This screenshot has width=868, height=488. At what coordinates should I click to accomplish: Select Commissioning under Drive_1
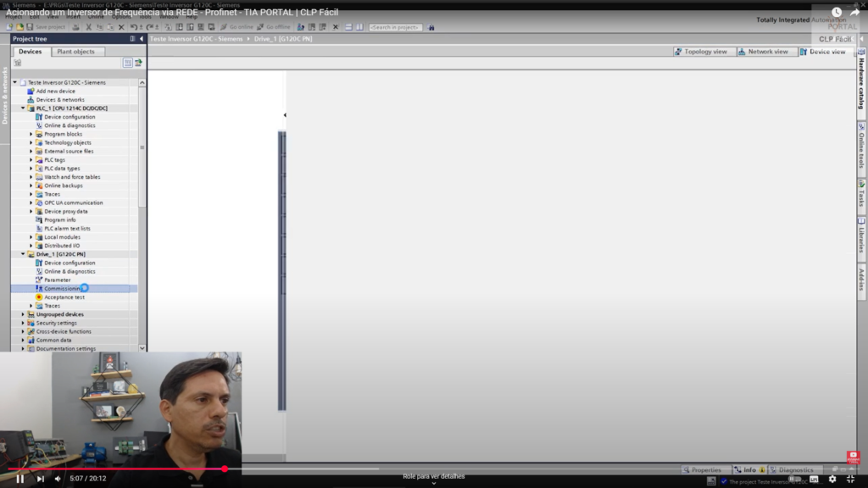point(63,288)
